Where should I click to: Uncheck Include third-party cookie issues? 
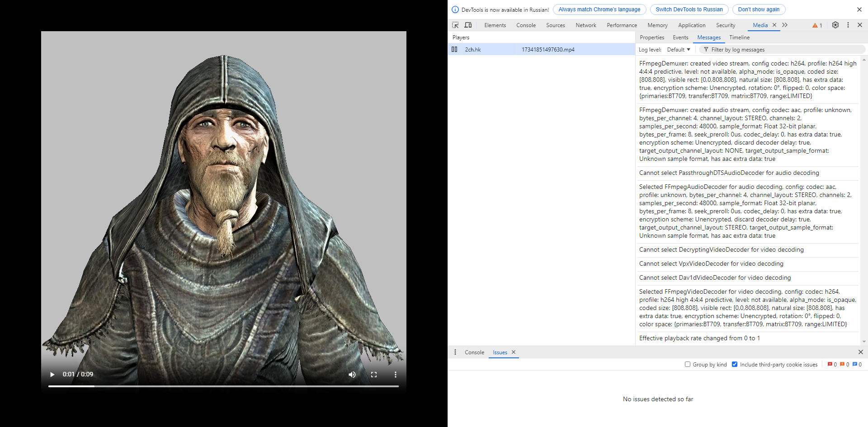click(735, 364)
